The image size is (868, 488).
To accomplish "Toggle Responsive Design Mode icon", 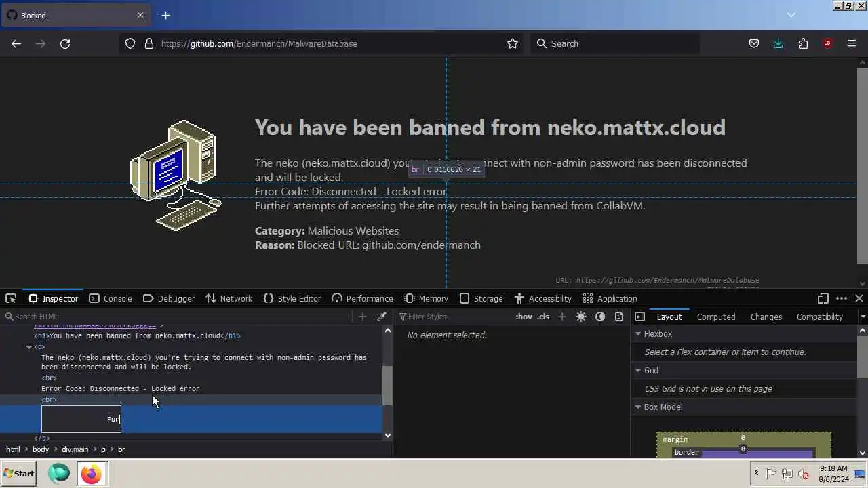I will pos(823,298).
